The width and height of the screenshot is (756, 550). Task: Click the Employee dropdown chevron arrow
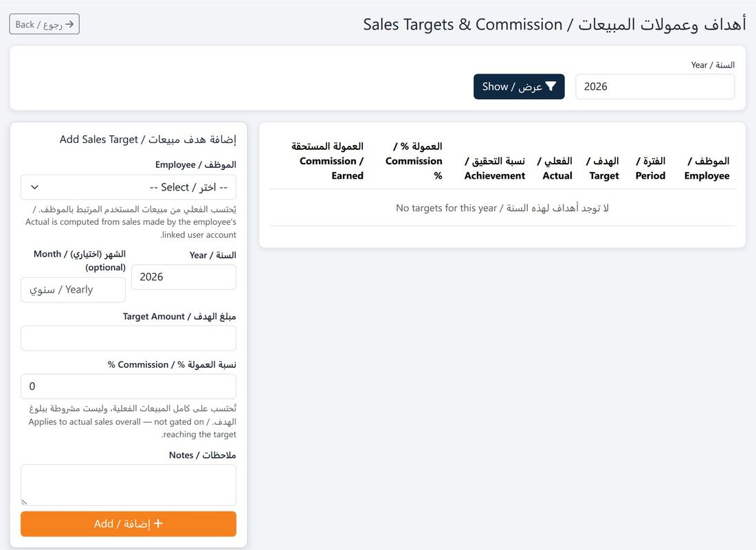point(35,187)
